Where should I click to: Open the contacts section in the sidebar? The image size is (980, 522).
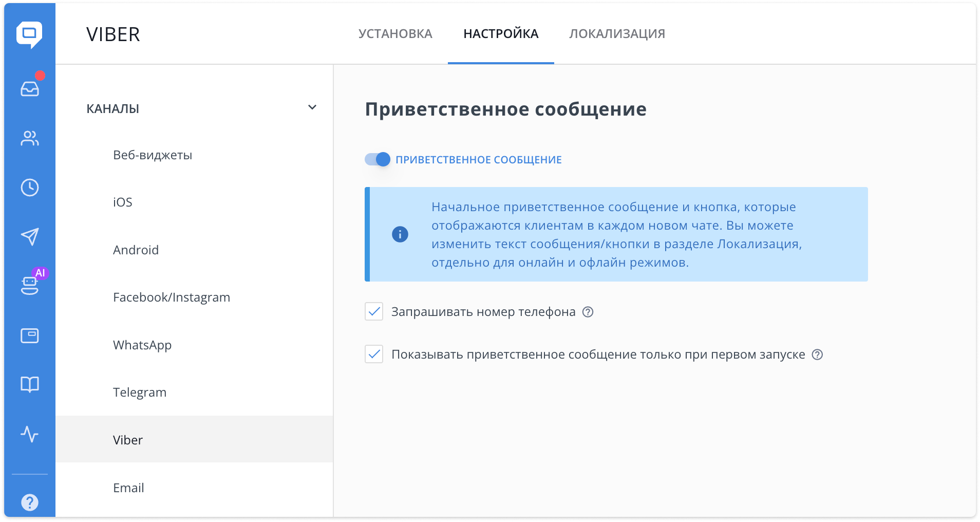pyautogui.click(x=30, y=138)
